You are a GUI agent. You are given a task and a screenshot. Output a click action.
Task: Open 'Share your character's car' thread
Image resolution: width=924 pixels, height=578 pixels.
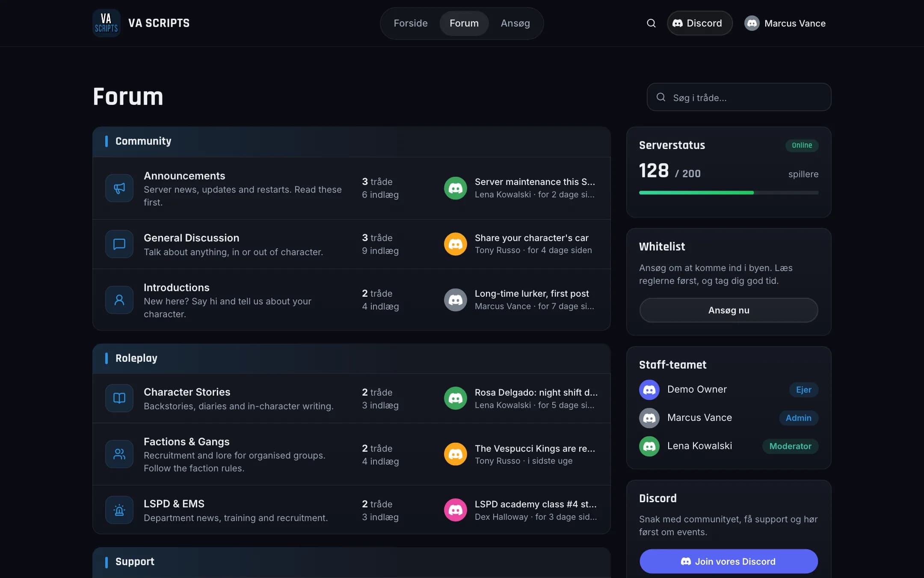[x=532, y=238]
